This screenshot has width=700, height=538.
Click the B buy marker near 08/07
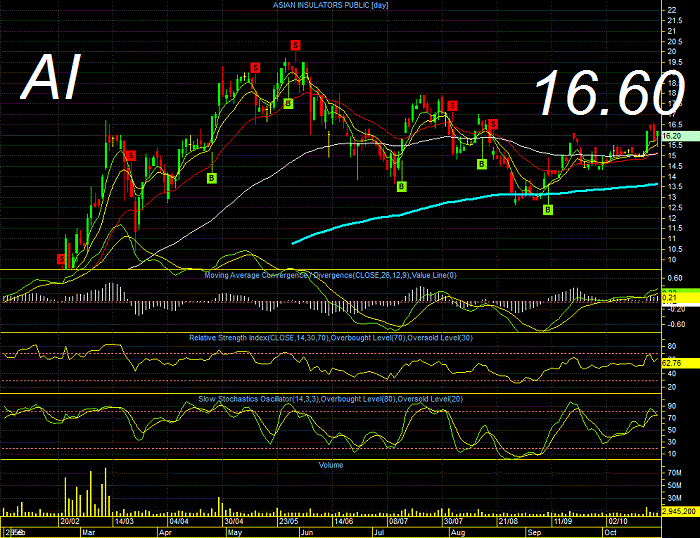click(401, 187)
